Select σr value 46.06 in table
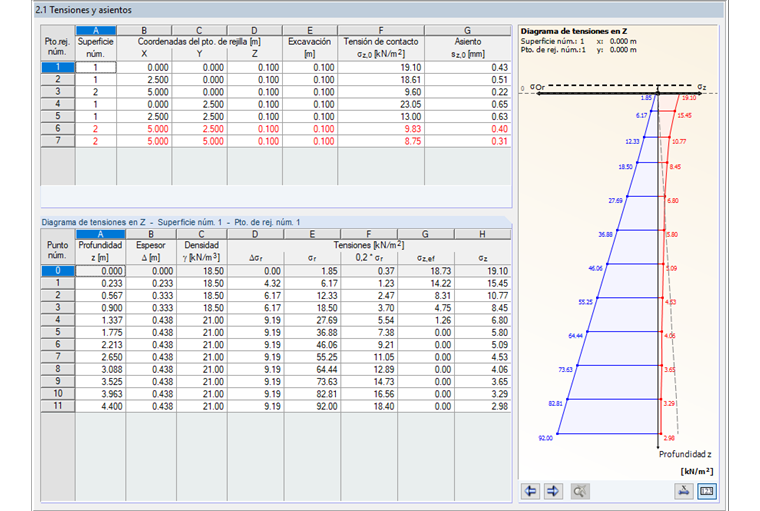The width and height of the screenshot is (760, 511). pyautogui.click(x=312, y=345)
